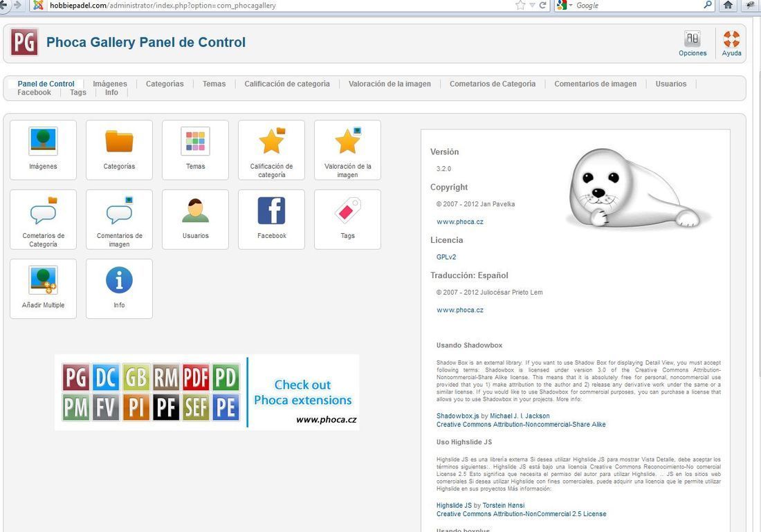The image size is (761, 532).
Task: Click the Check out Phoca extensions banner
Action: coord(208,392)
